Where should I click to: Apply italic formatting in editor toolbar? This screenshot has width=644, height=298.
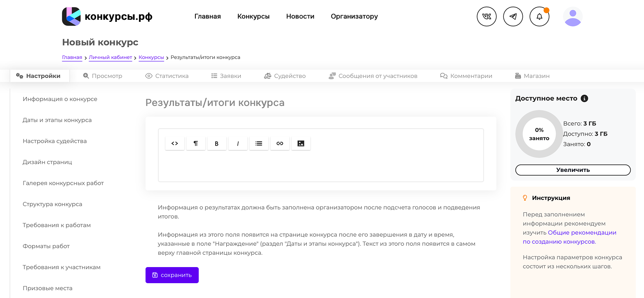(x=238, y=143)
